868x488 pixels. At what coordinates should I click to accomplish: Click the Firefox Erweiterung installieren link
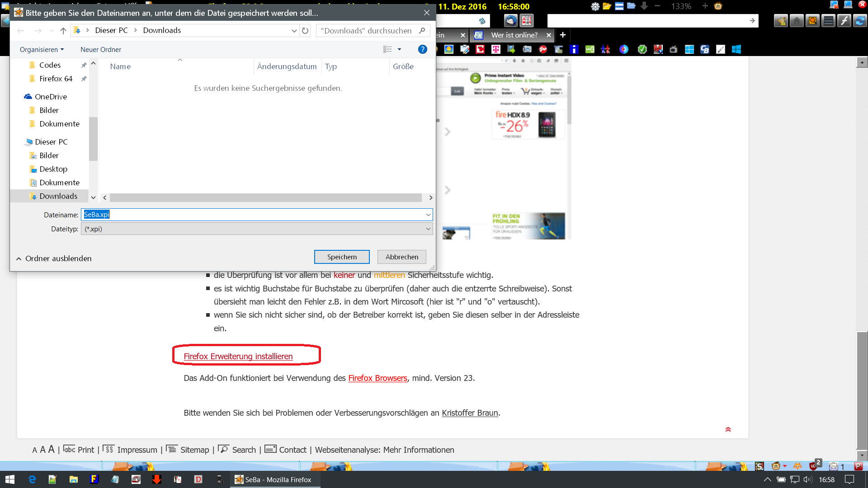tap(238, 357)
